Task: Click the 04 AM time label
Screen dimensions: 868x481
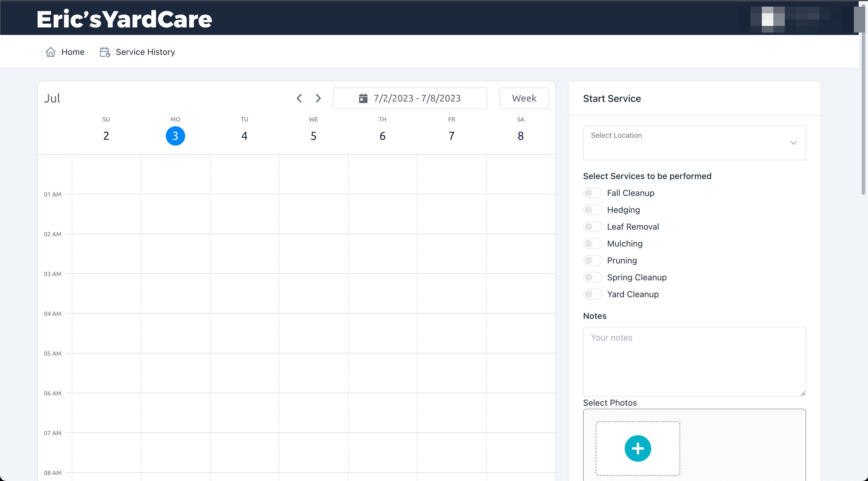Action: [52, 314]
